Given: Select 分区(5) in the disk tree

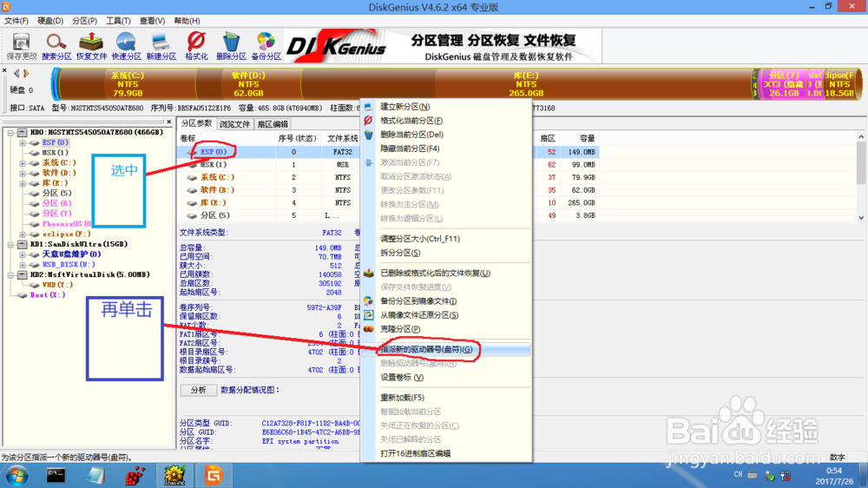Looking at the screenshot, I should [x=56, y=193].
